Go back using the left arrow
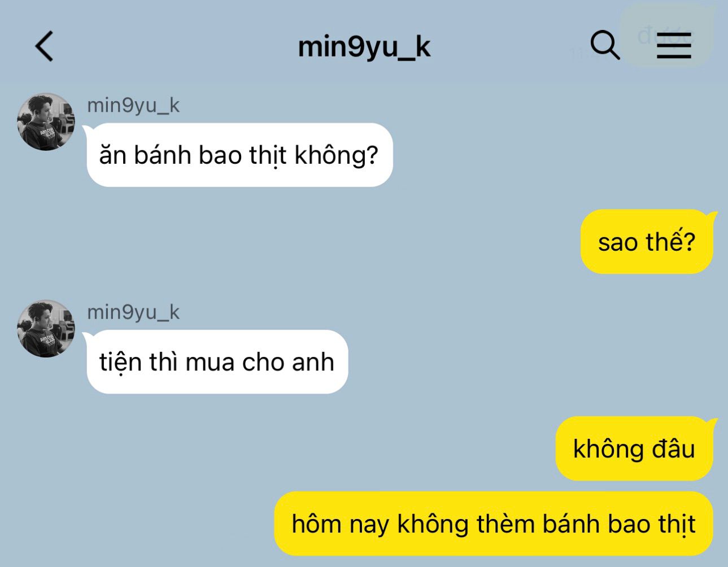The width and height of the screenshot is (728, 567). tap(45, 46)
